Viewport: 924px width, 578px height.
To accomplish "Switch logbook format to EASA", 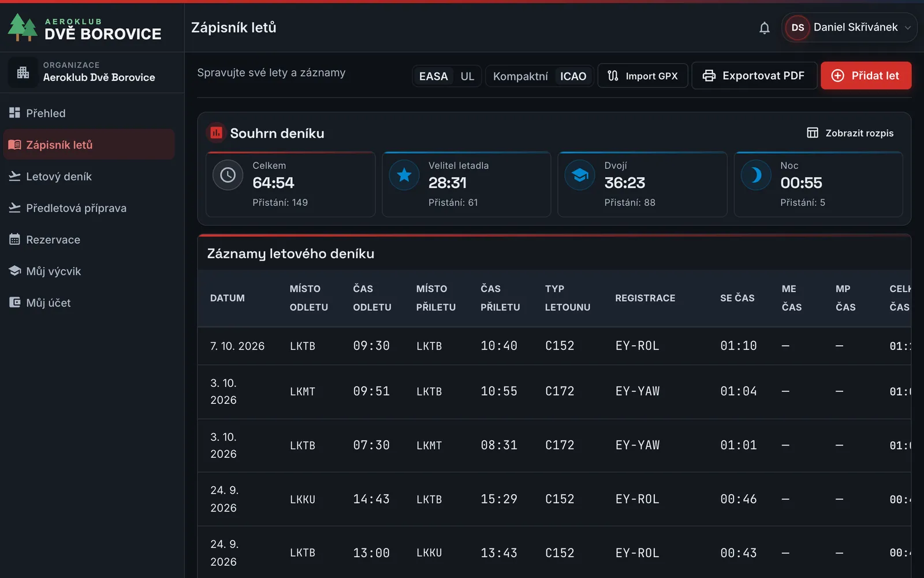I will (434, 76).
